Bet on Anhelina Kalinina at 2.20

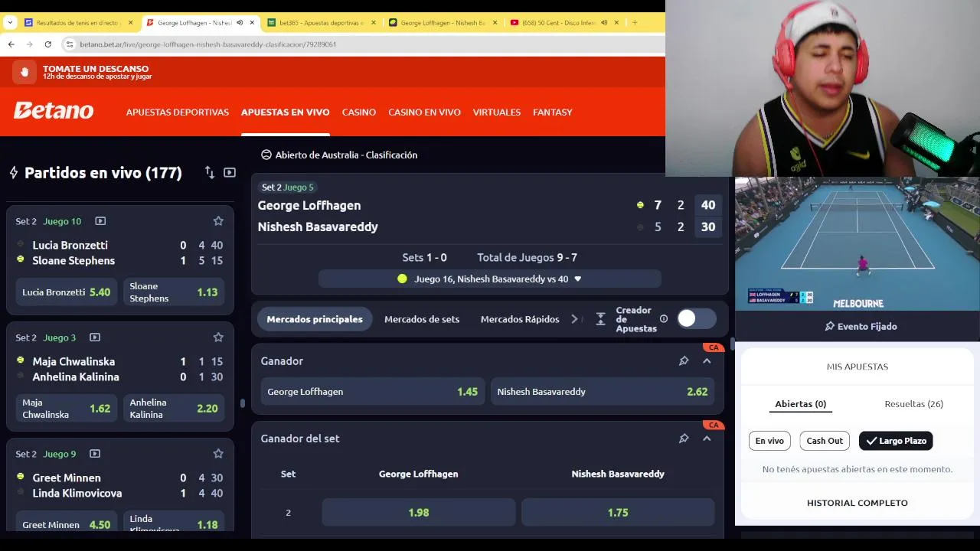174,409
